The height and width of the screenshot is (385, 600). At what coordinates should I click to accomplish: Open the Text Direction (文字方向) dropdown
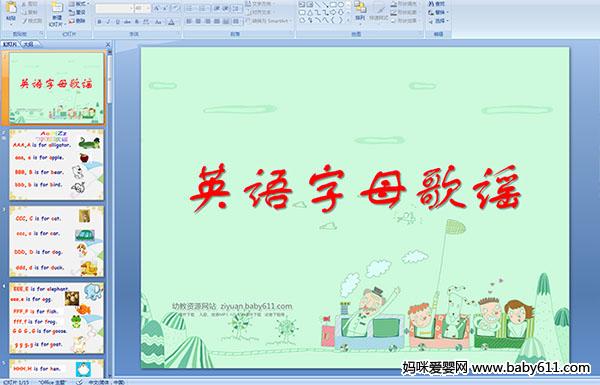(260, 4)
